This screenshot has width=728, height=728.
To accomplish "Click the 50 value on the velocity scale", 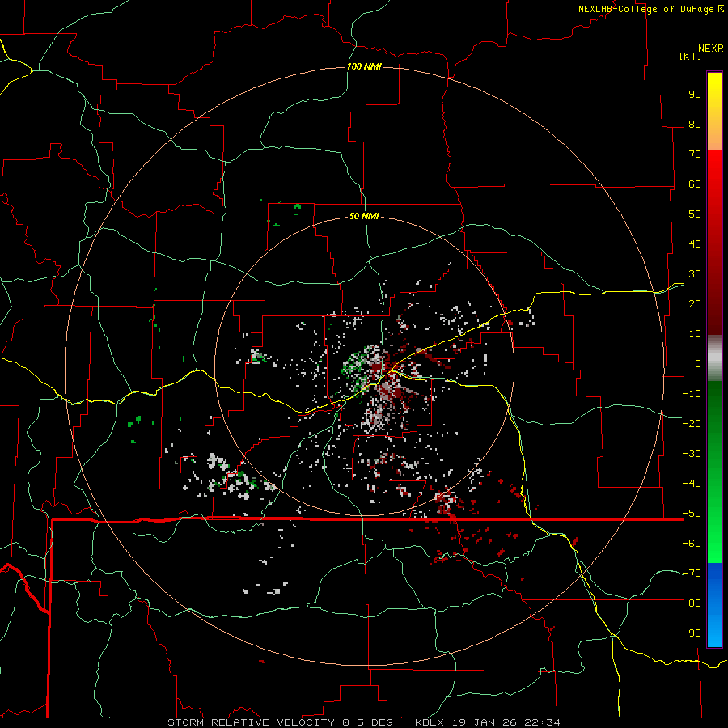I will [x=695, y=214].
